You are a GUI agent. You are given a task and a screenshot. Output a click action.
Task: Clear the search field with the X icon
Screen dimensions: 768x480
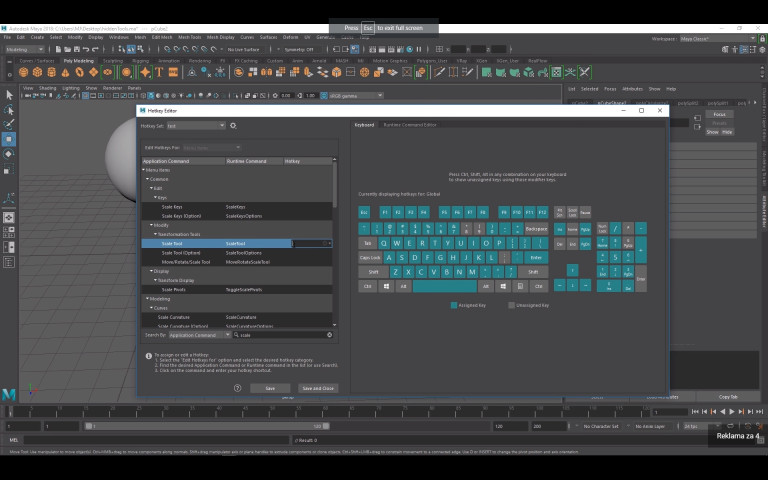point(330,335)
